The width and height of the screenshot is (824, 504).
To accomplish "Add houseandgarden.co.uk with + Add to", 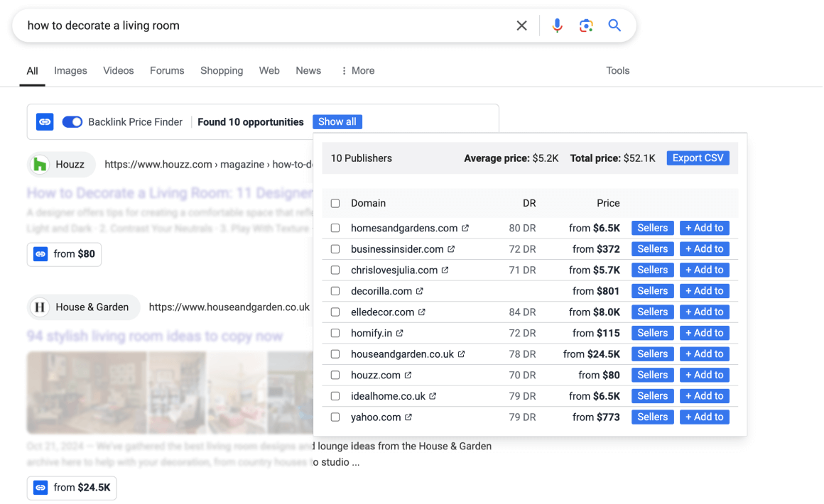I will coord(704,354).
